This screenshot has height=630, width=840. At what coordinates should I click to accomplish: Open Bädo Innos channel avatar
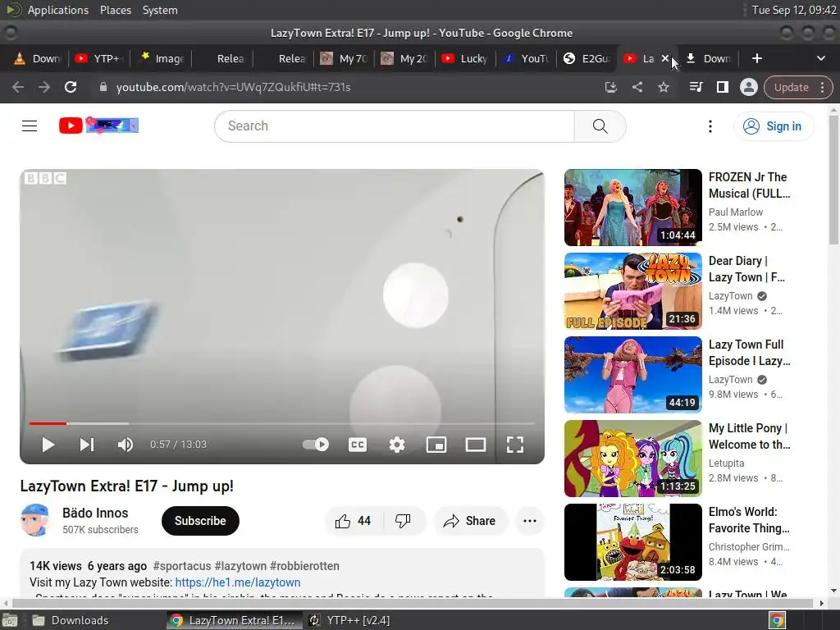click(34, 520)
